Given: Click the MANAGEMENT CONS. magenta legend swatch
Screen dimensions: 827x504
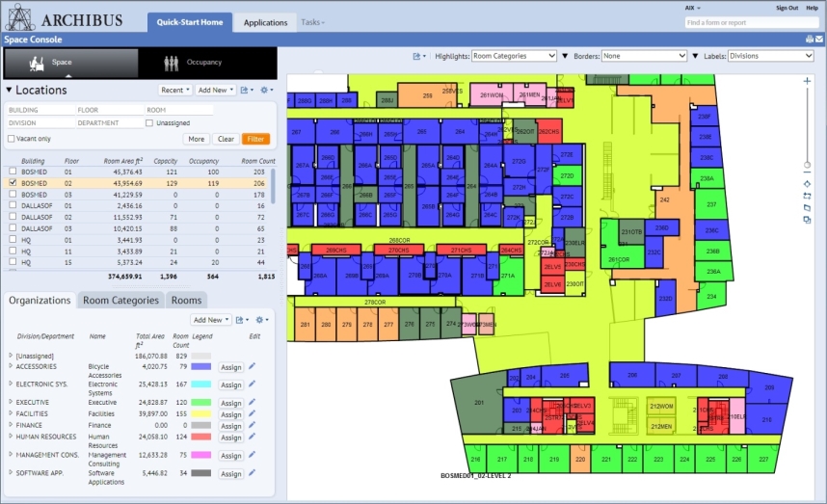Looking at the screenshot, I should coord(200,455).
